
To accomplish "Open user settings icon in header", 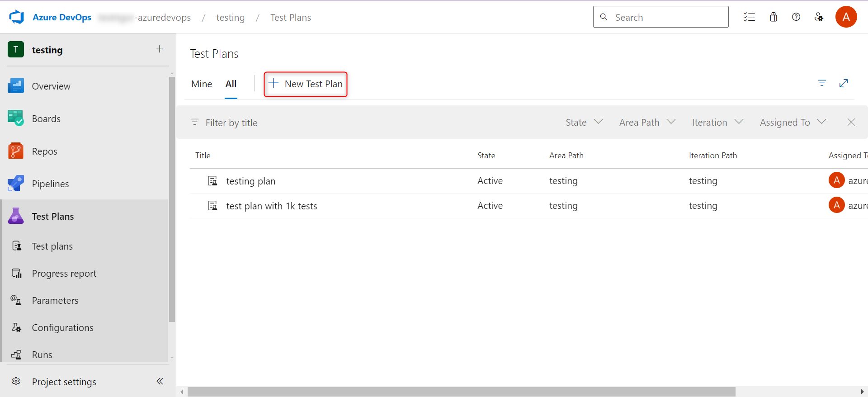I will pos(819,17).
